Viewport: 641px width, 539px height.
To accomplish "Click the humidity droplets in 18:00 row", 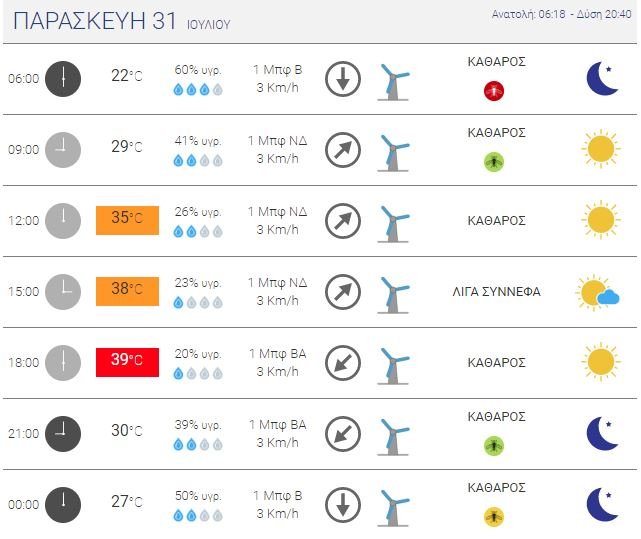I will click(198, 373).
